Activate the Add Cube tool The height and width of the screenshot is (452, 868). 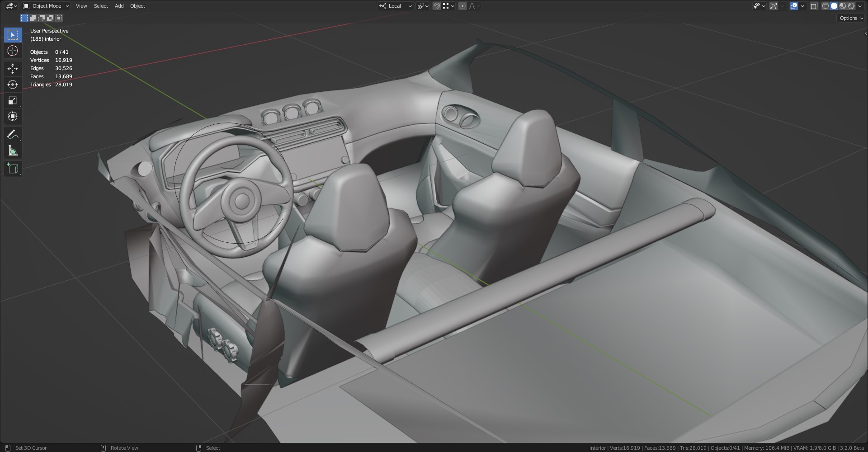pos(13,168)
